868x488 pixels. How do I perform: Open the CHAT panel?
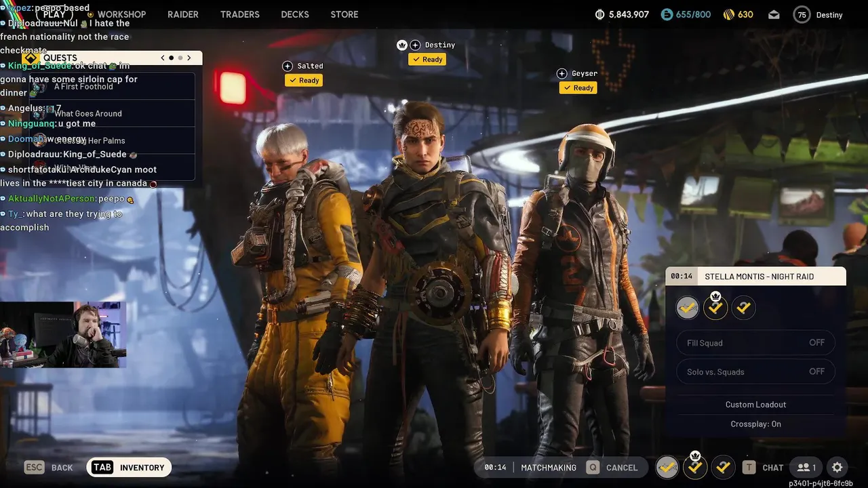(772, 468)
